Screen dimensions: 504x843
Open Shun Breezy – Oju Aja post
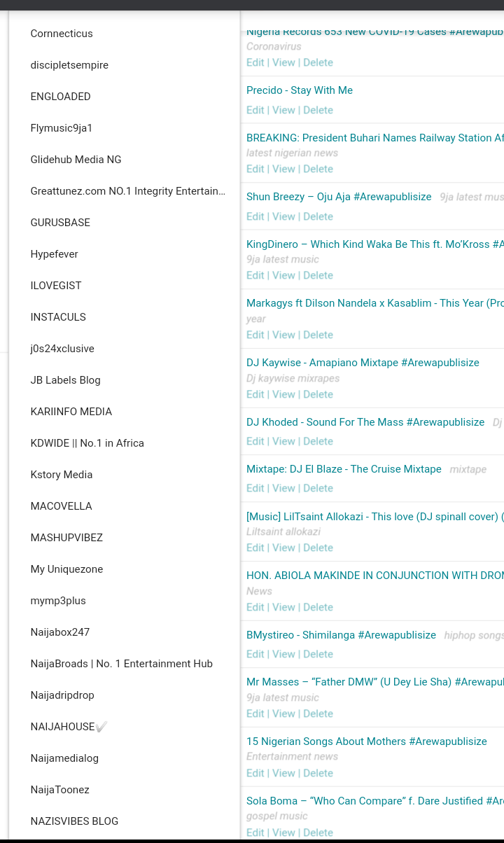coord(339,197)
